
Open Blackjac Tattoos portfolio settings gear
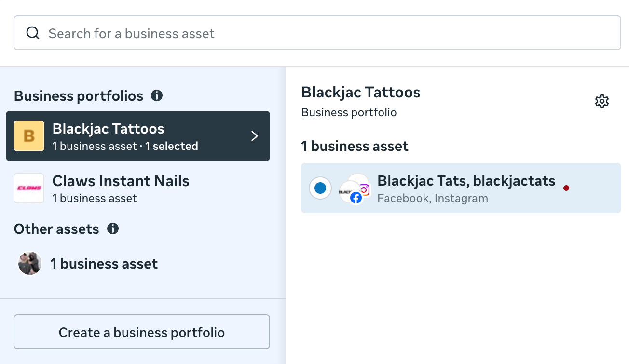[x=602, y=101]
